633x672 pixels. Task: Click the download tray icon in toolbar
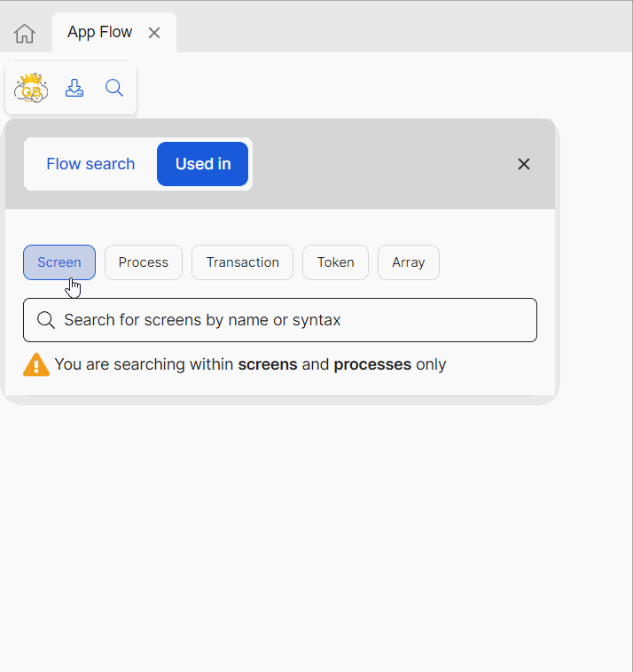(74, 88)
